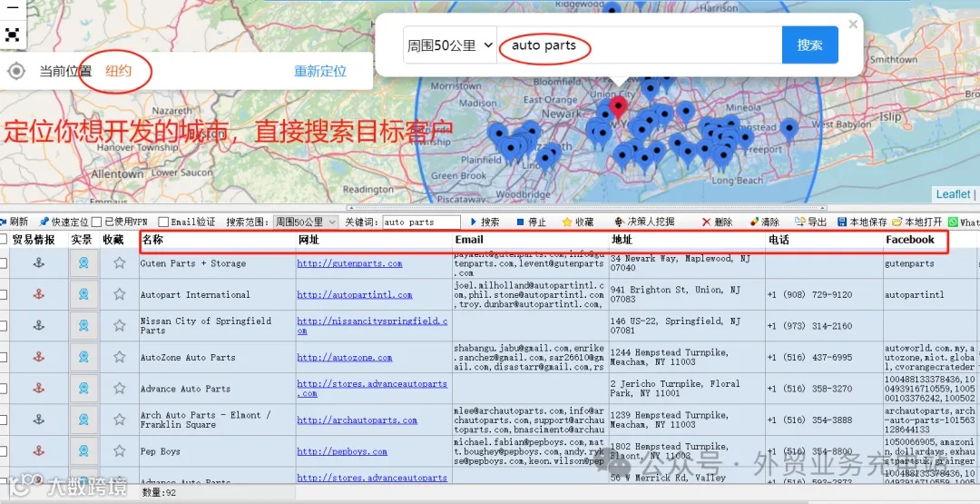The width and height of the screenshot is (980, 504).
Task: Click the 停止 stop toolbar button
Action: [x=531, y=222]
